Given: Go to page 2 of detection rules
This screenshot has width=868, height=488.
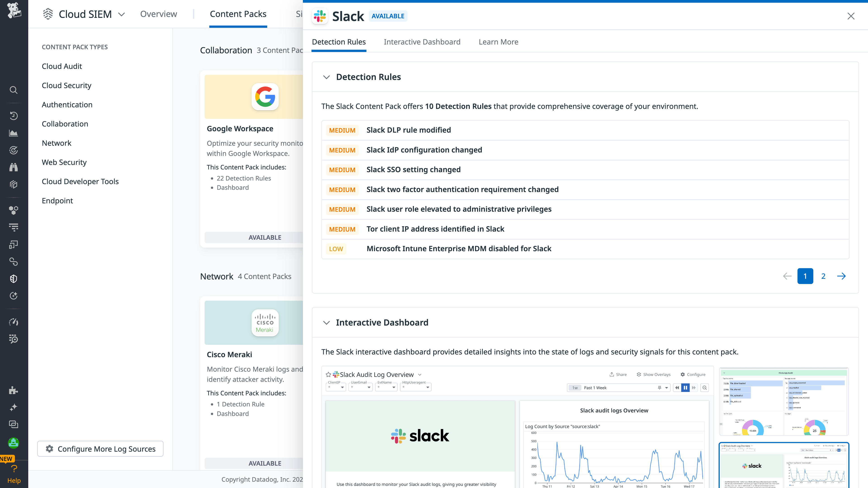Looking at the screenshot, I should pos(823,276).
